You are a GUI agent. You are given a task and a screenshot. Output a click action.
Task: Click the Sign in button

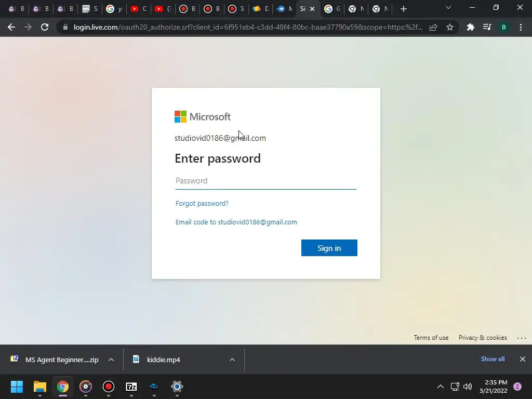329,248
